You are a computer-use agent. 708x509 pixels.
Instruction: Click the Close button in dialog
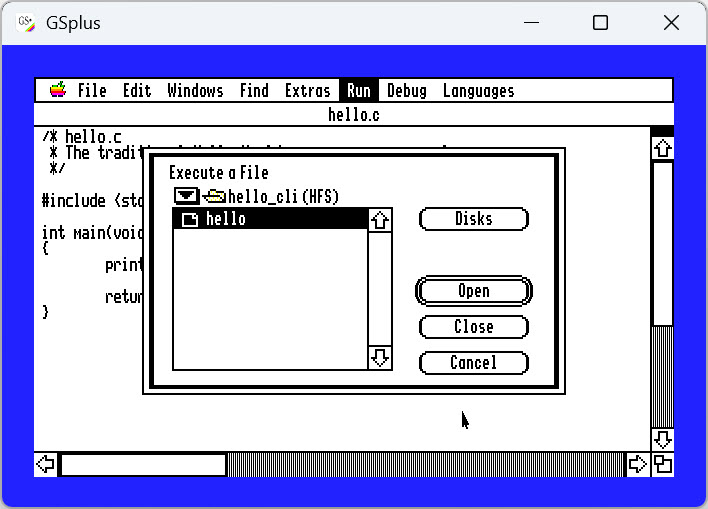point(474,327)
